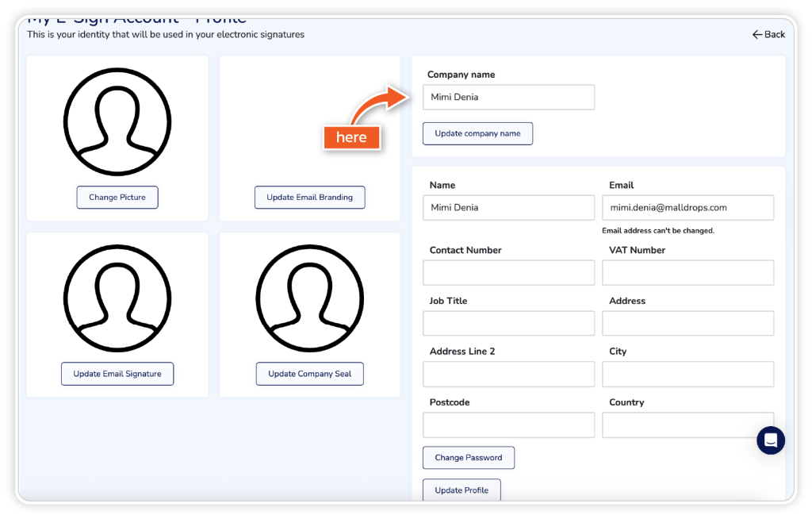
Task: Click the profile picture avatar placeholder
Action: pyautogui.click(x=117, y=121)
